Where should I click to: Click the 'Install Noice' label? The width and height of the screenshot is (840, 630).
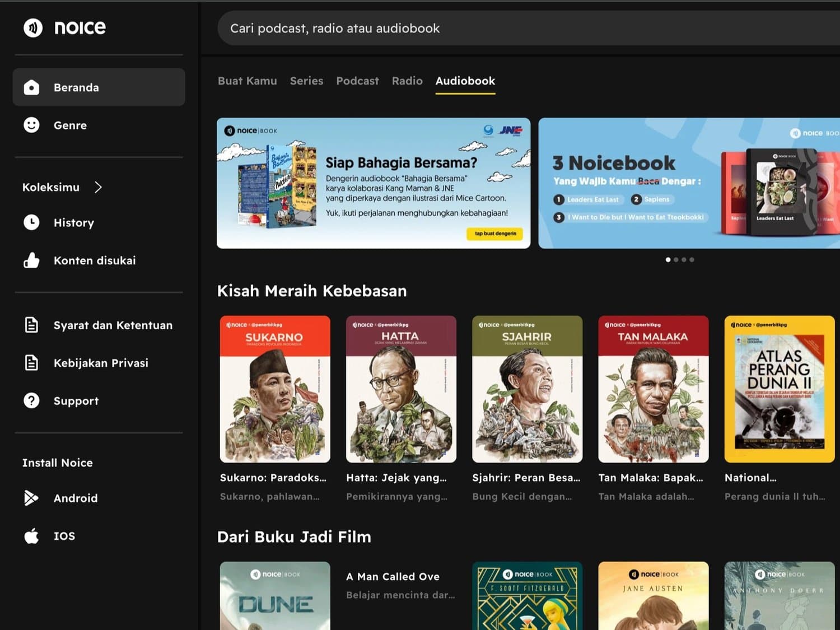pos(58,463)
